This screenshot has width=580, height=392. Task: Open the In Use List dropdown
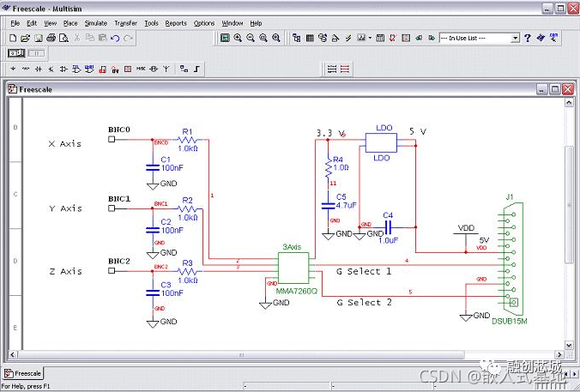(x=515, y=38)
